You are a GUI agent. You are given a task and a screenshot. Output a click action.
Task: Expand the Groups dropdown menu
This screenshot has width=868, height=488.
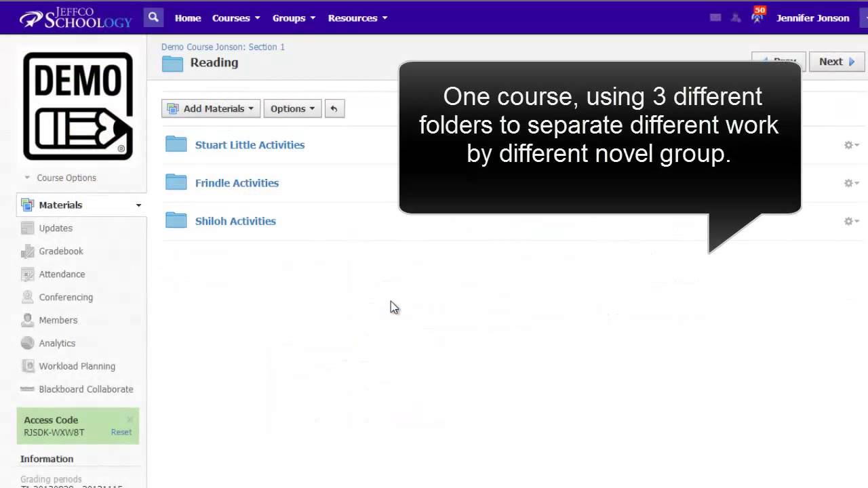pyautogui.click(x=294, y=18)
